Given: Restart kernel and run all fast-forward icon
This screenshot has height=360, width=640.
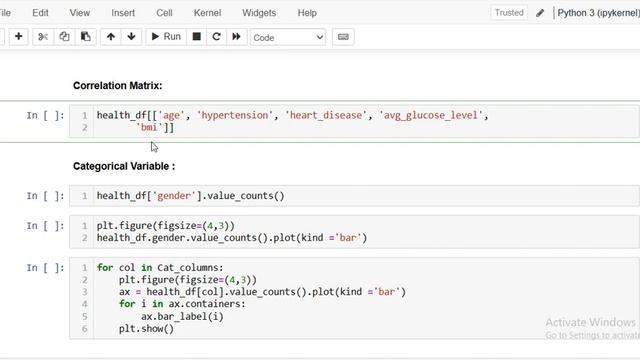Looking at the screenshot, I should click(x=236, y=37).
